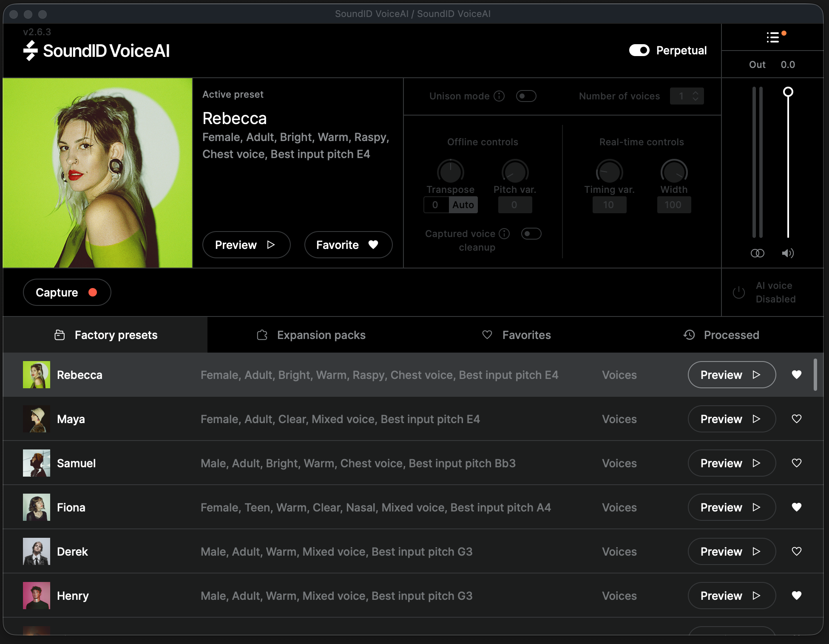Unfavorite Fiona with the heart icon

(797, 507)
